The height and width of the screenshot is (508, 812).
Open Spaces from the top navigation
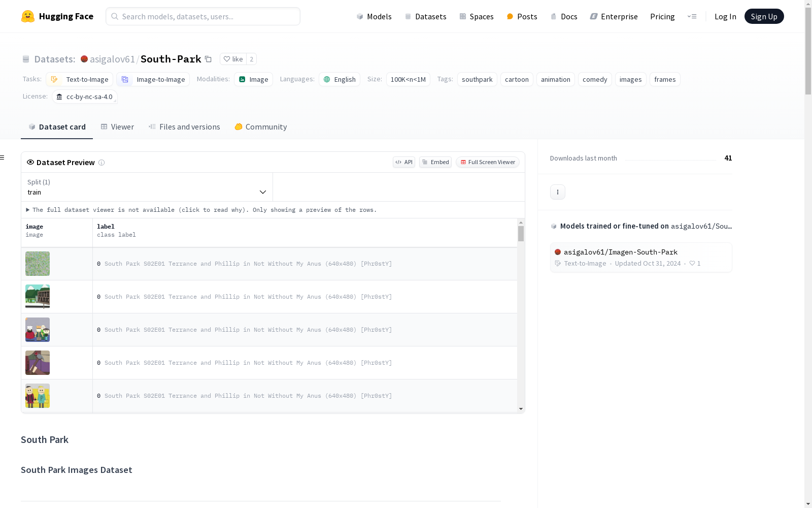coord(477,16)
